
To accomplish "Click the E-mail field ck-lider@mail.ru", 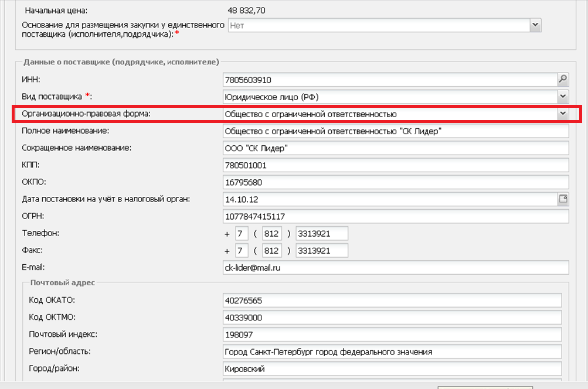I will pyautogui.click(x=396, y=268).
